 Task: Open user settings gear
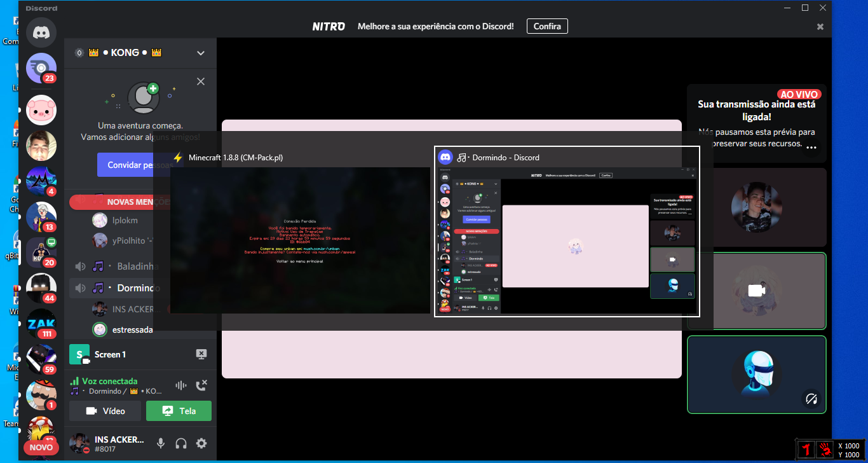pyautogui.click(x=201, y=443)
